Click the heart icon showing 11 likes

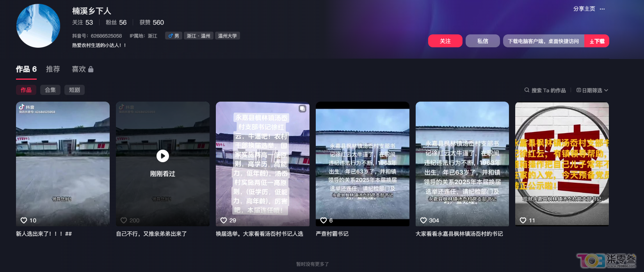click(x=523, y=220)
